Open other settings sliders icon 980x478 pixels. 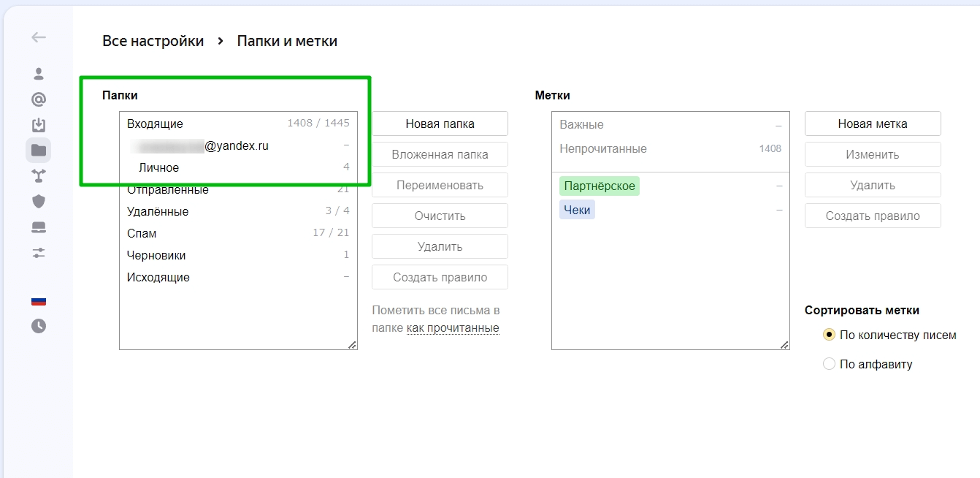[39, 253]
